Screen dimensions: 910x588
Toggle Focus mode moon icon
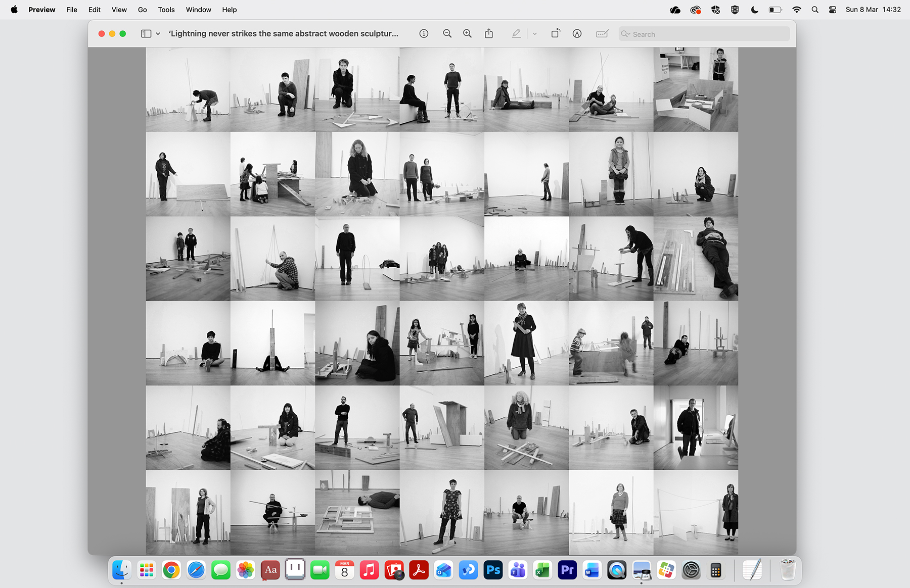click(754, 10)
